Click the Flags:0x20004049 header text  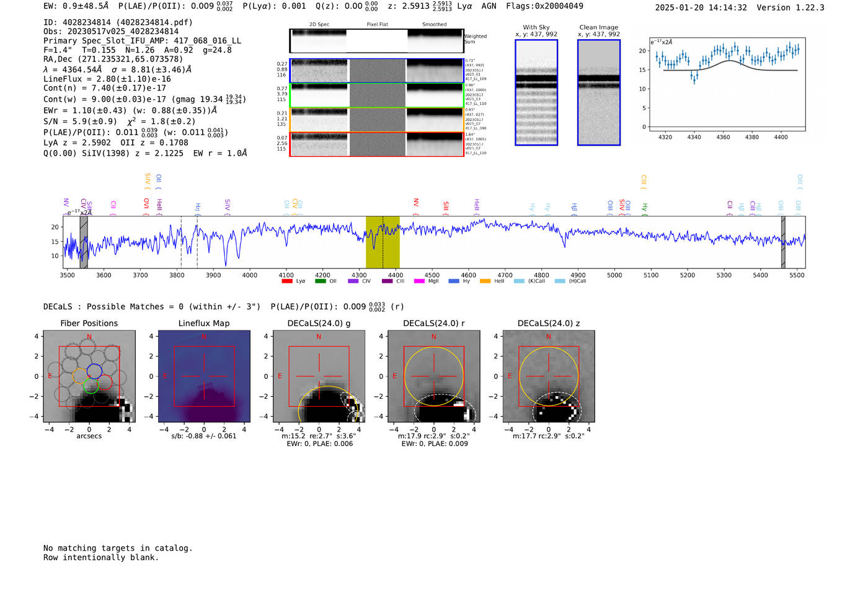pos(544,6)
